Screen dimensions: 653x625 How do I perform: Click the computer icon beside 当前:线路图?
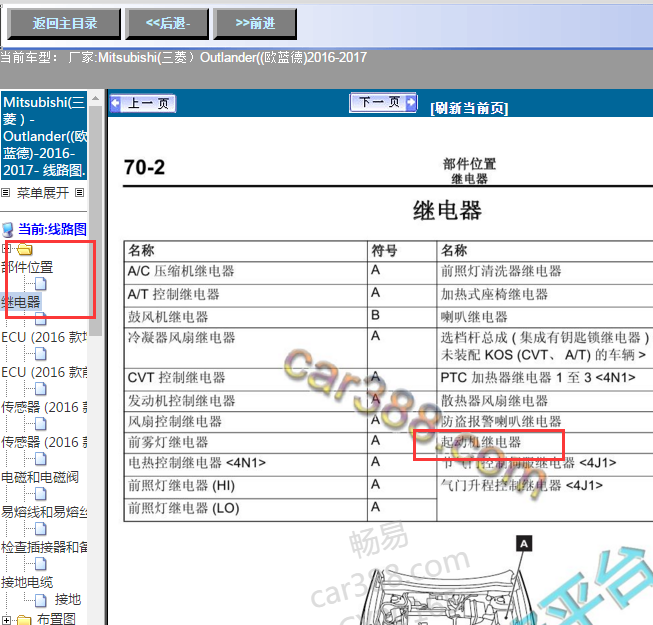(x=7, y=229)
